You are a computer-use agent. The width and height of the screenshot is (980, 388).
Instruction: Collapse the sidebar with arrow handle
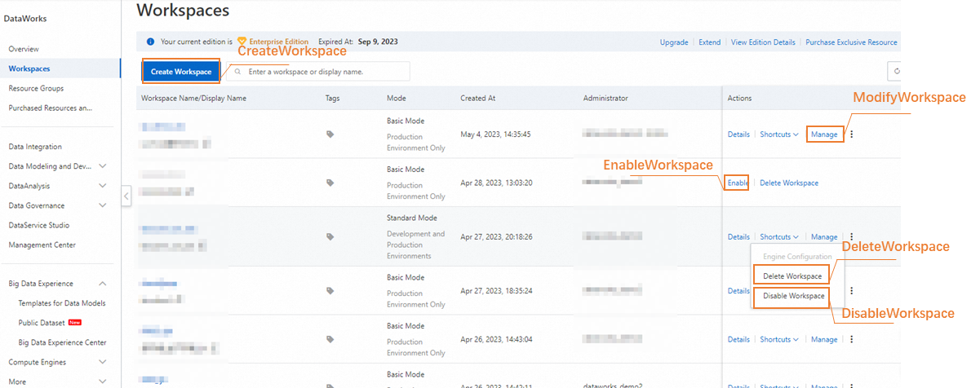127,196
